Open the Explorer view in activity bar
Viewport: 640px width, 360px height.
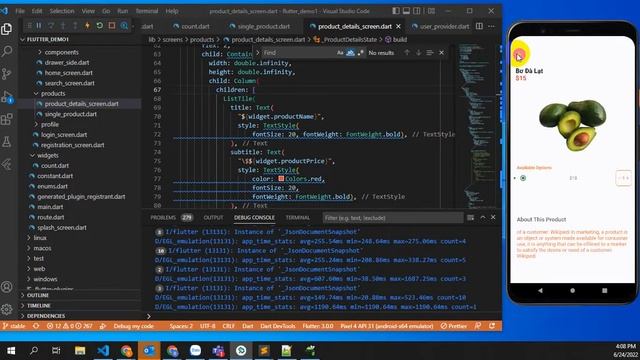coord(7,29)
